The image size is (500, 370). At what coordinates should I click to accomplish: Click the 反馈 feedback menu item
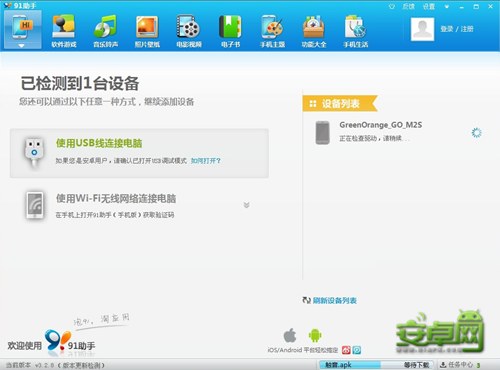coord(408,6)
